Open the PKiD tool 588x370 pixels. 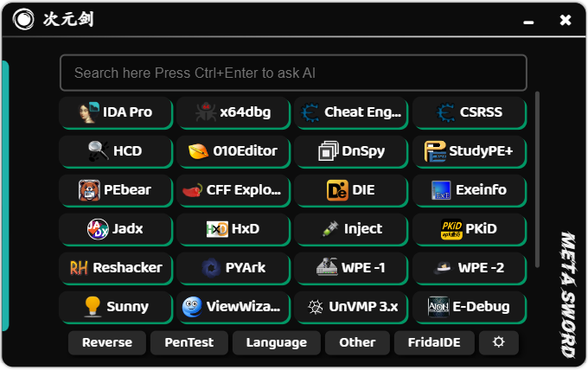470,229
